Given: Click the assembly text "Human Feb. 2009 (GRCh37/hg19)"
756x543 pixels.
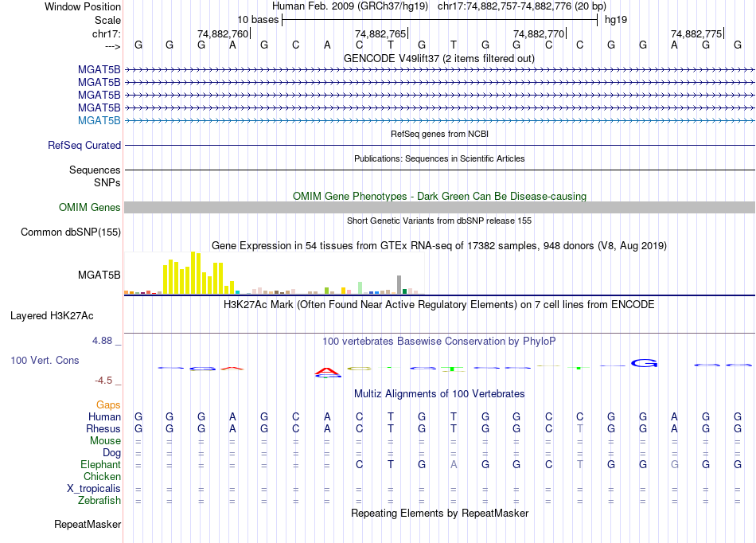Looking at the screenshot, I should 350,6.
